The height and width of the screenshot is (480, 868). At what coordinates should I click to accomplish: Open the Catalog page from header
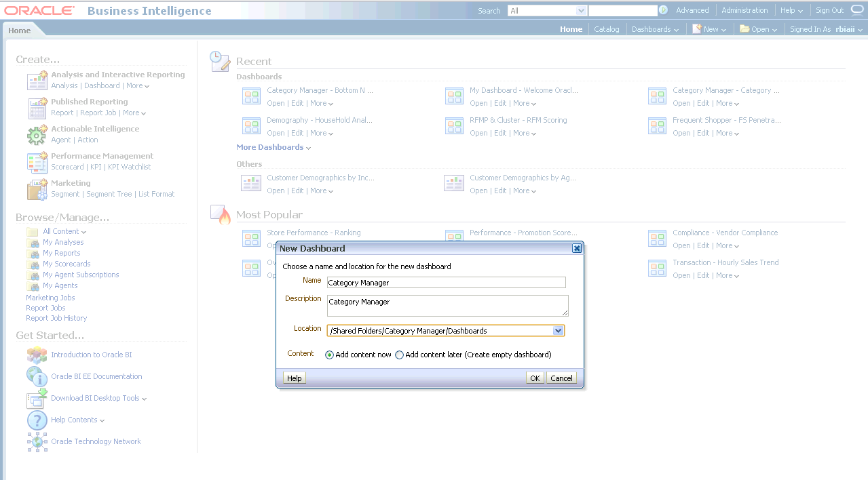(x=606, y=29)
